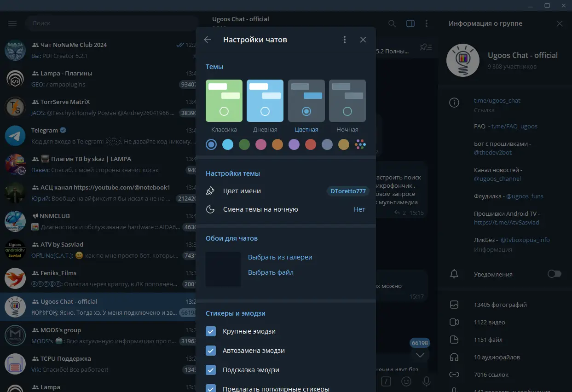572x392 pixels.
Task: Toggle large emoji checkbox
Action: click(x=211, y=331)
